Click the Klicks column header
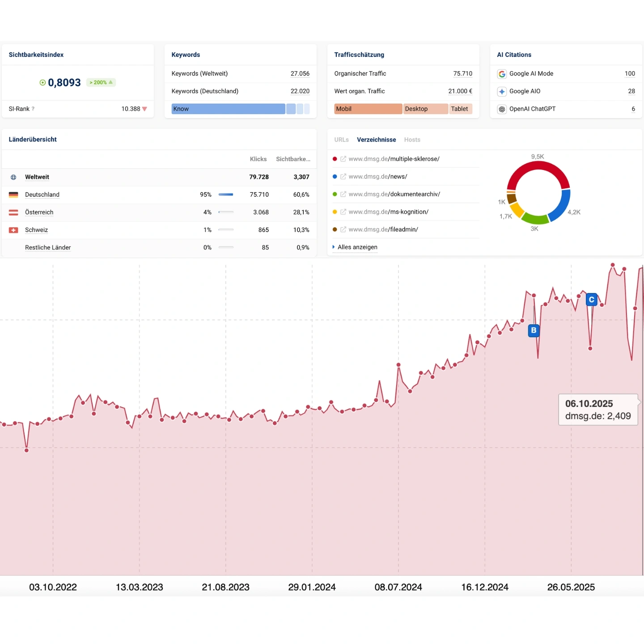 [x=258, y=159]
